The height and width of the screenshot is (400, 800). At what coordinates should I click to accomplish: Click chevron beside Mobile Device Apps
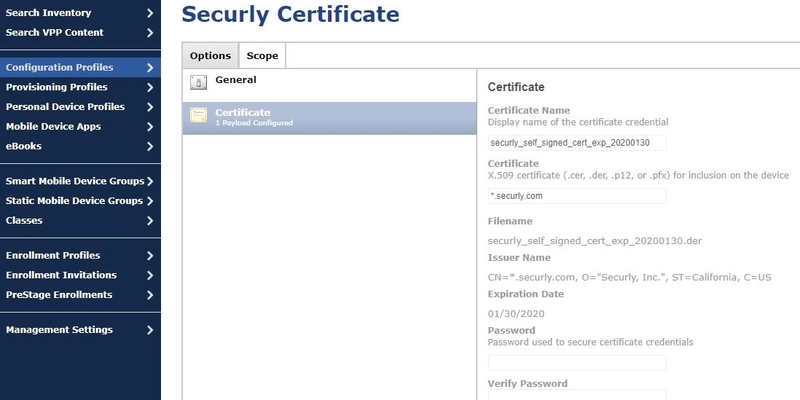point(150,127)
